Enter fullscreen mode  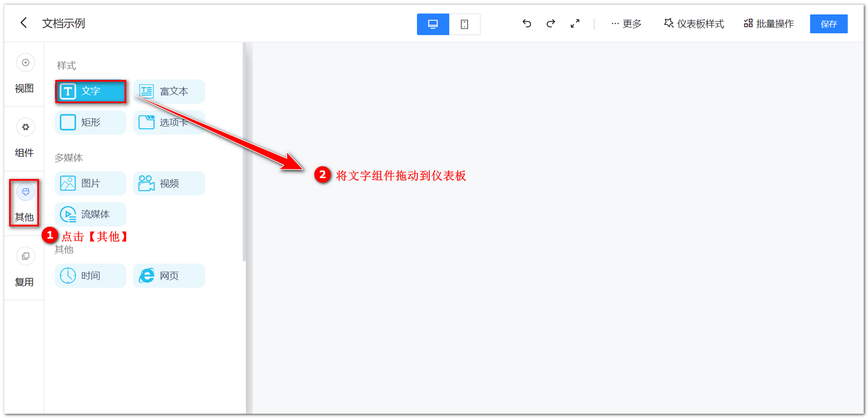(x=575, y=24)
